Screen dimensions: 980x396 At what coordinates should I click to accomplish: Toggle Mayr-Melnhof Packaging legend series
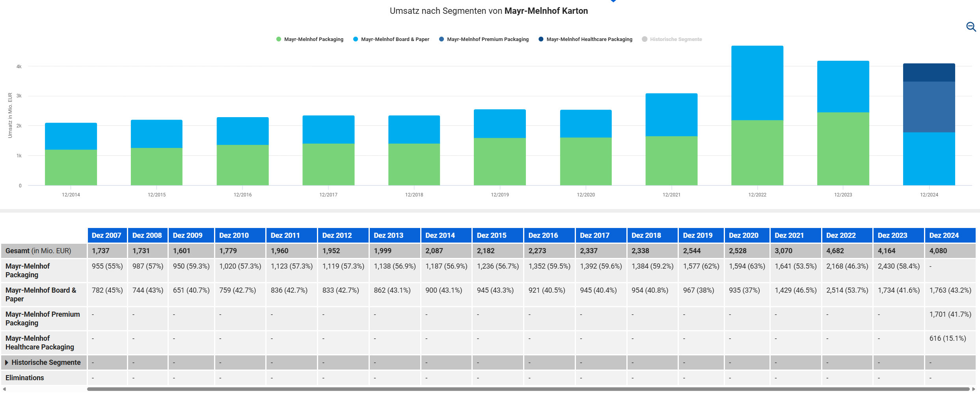click(310, 39)
